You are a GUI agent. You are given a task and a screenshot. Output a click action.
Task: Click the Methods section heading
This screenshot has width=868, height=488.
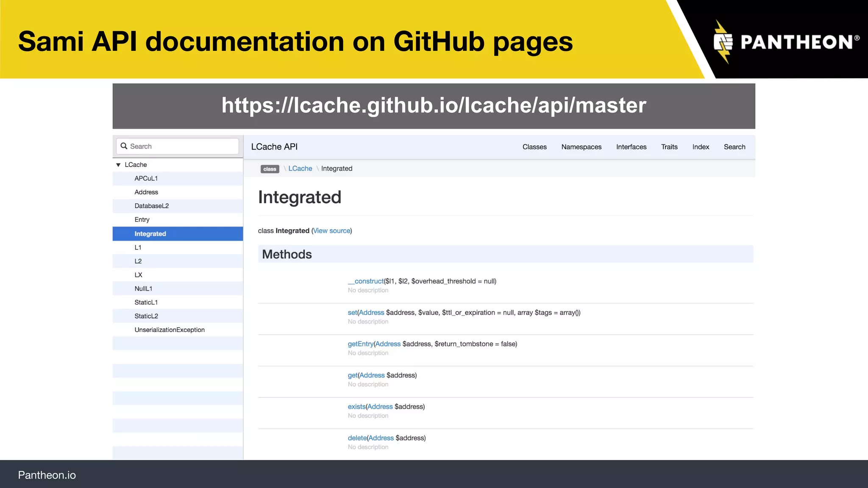click(x=287, y=254)
